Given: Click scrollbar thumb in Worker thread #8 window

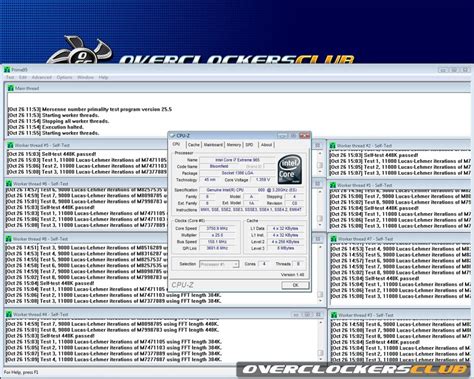Looking at the screenshot, I should point(320,294).
